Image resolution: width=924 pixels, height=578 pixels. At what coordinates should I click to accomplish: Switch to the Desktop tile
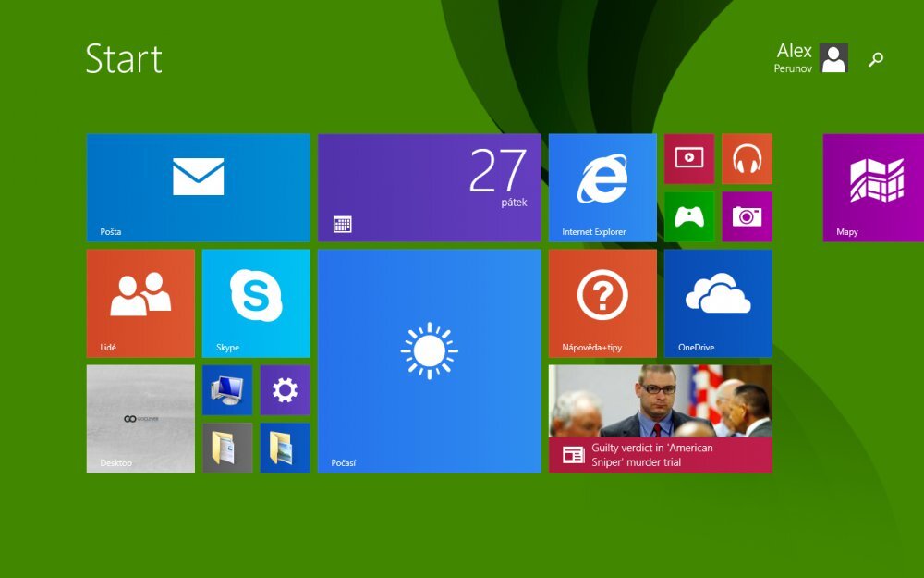pos(140,418)
